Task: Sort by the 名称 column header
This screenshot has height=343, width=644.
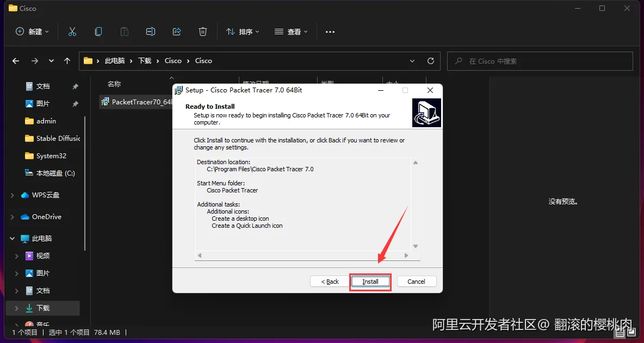Action: [114, 84]
